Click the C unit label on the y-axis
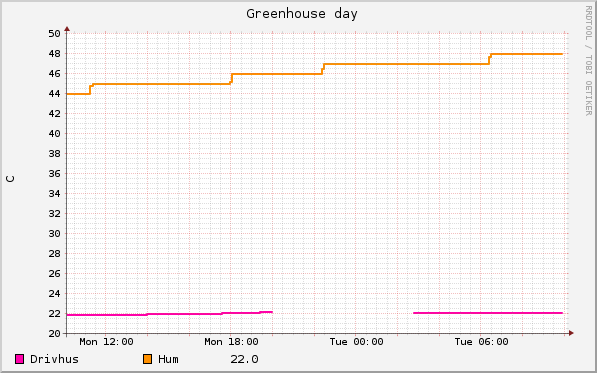Image resolution: width=597 pixels, height=373 pixels. (x=11, y=179)
